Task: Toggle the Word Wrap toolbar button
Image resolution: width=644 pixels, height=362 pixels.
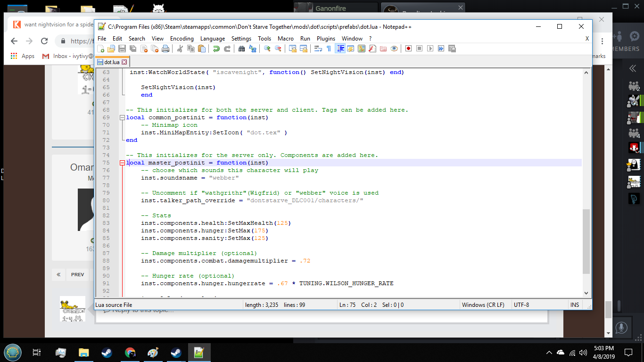Action: pyautogui.click(x=318, y=49)
